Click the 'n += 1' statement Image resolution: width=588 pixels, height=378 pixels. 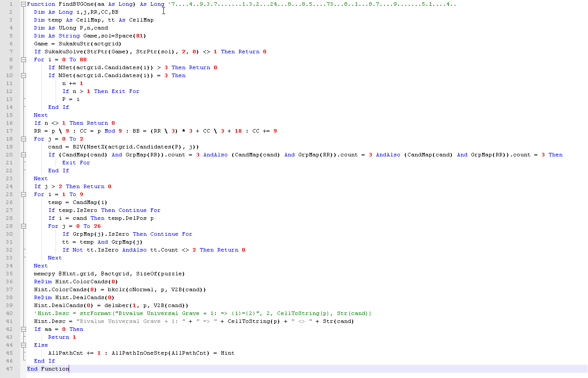click(73, 83)
